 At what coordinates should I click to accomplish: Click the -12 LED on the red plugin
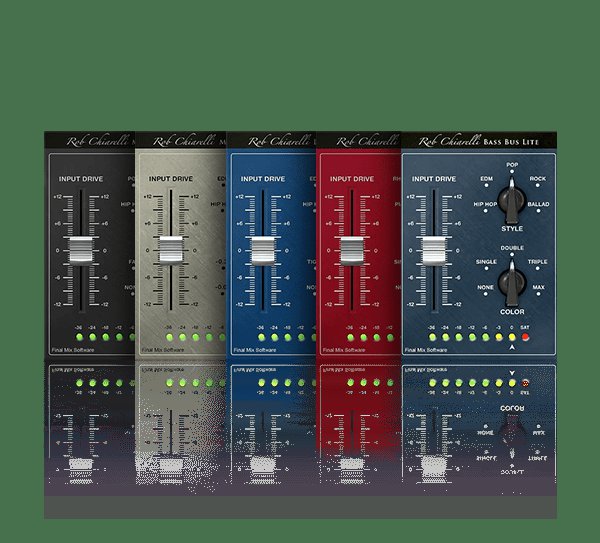[390, 337]
